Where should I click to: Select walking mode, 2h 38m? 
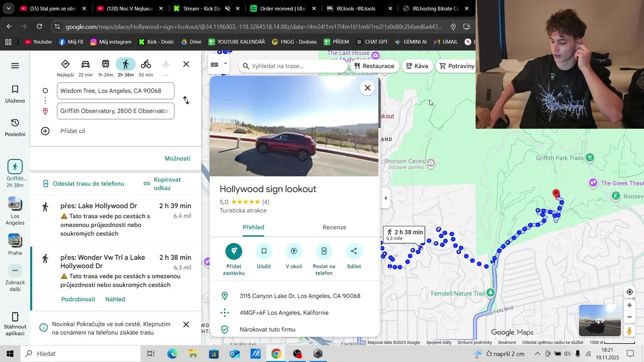(126, 68)
